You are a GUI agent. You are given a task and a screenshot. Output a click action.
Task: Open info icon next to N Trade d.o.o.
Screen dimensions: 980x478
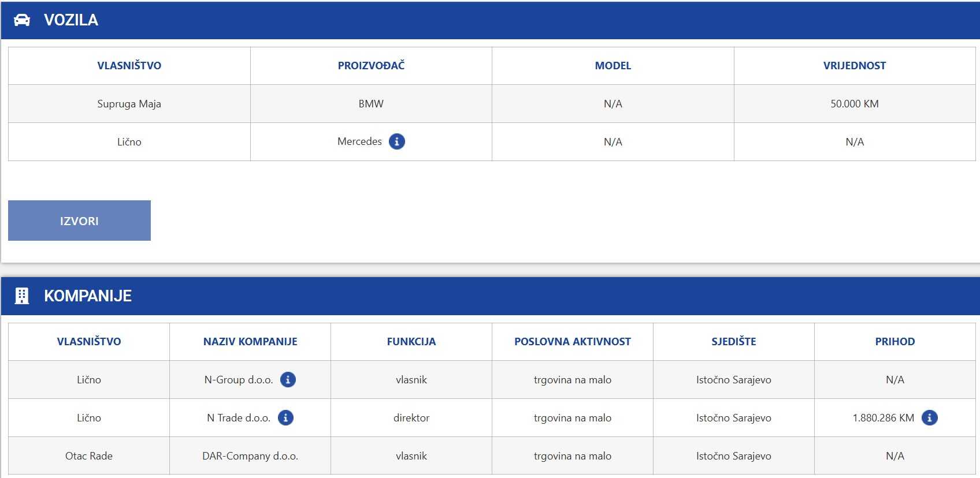[285, 417]
